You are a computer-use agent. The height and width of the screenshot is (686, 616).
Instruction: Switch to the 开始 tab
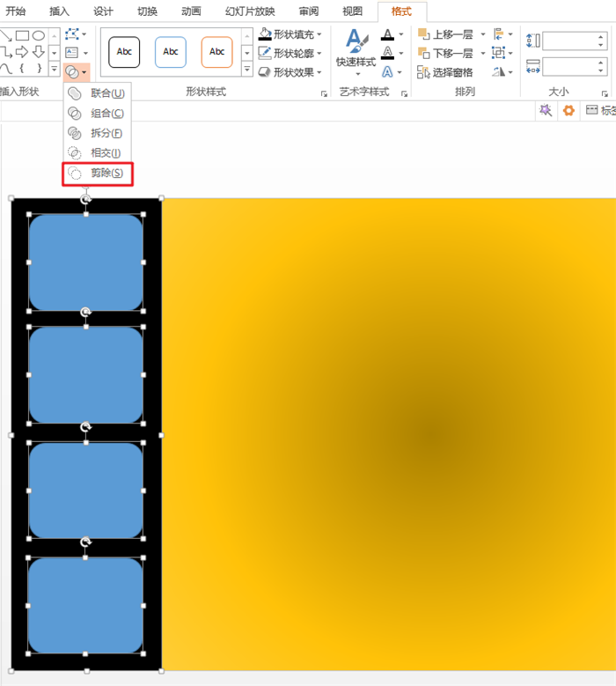tap(16, 11)
